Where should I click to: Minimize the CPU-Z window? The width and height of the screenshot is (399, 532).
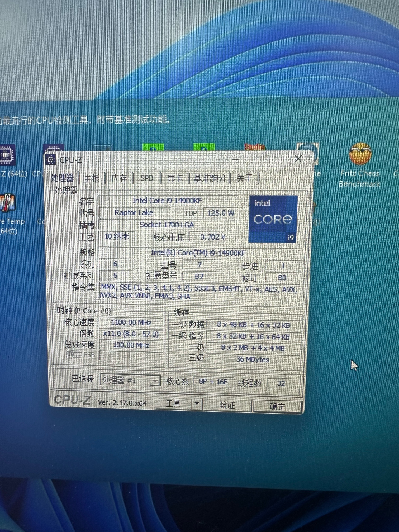[x=235, y=159]
